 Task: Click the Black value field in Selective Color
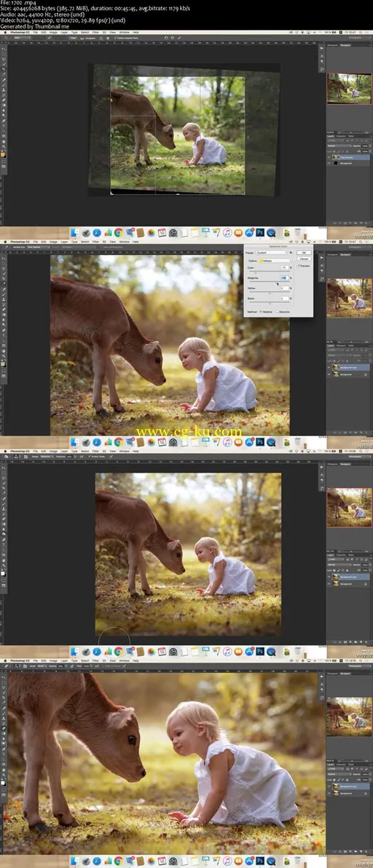pyautogui.click(x=283, y=299)
